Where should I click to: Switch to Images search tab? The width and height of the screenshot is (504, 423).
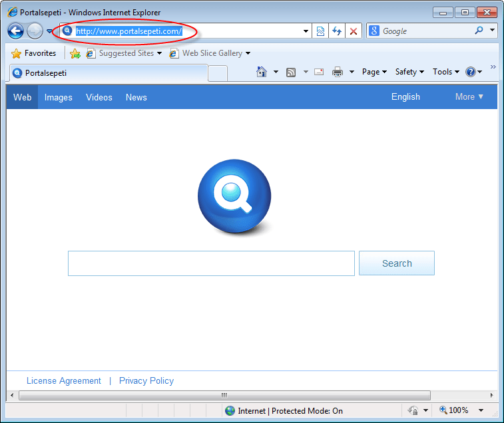coord(58,97)
